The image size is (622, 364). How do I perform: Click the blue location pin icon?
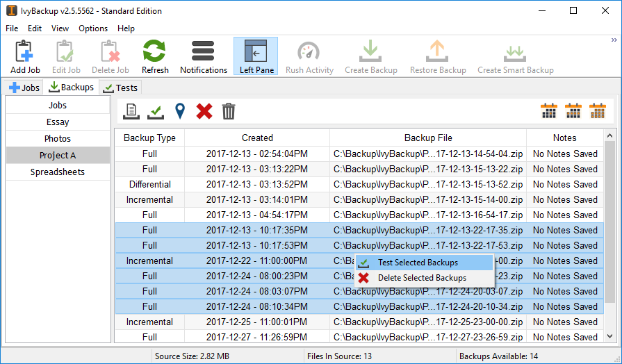coord(180,111)
